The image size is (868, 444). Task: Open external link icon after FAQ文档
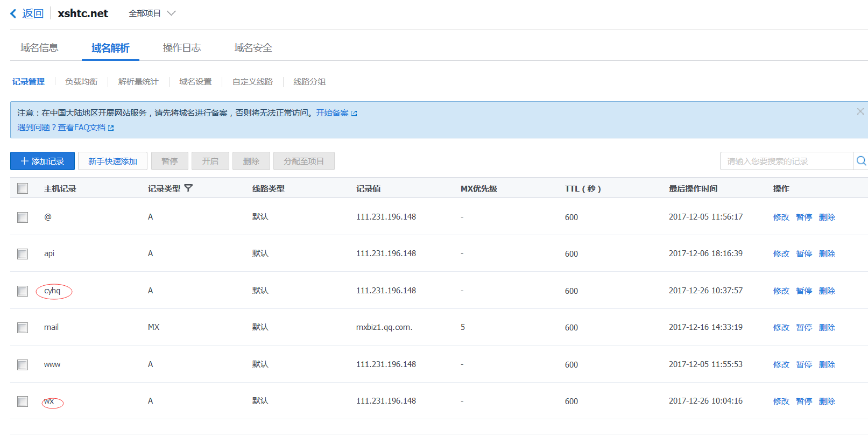point(111,128)
